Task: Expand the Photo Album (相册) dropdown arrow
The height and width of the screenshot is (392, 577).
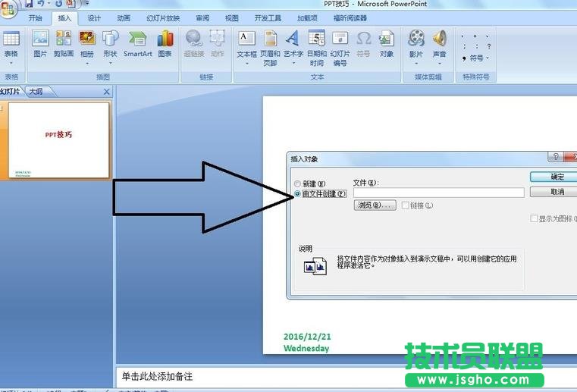Action: 87,63
